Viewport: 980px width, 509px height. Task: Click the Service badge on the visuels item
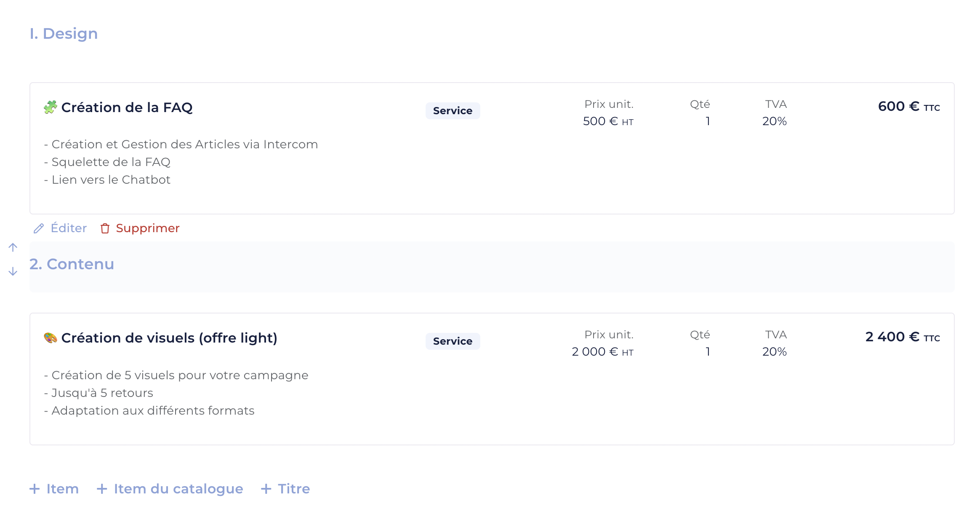coord(453,341)
